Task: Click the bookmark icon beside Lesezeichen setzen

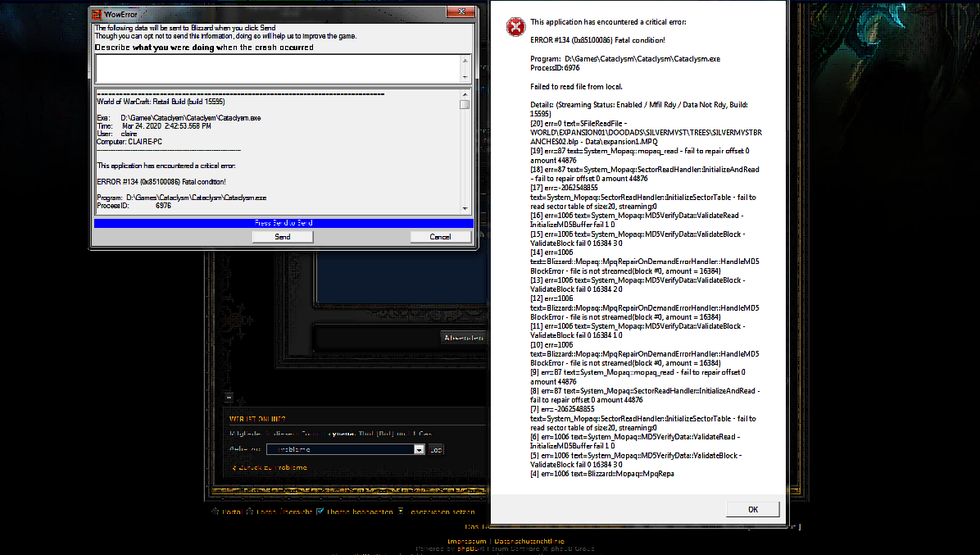Action: click(401, 512)
